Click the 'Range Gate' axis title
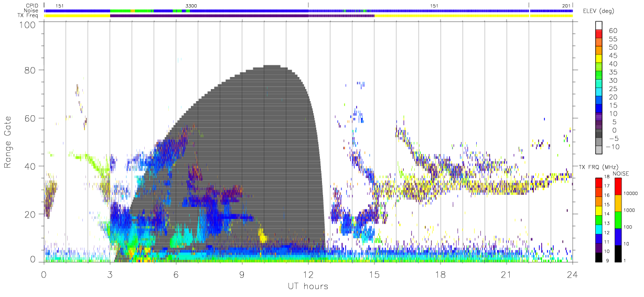The width and height of the screenshot is (644, 297). 8,142
